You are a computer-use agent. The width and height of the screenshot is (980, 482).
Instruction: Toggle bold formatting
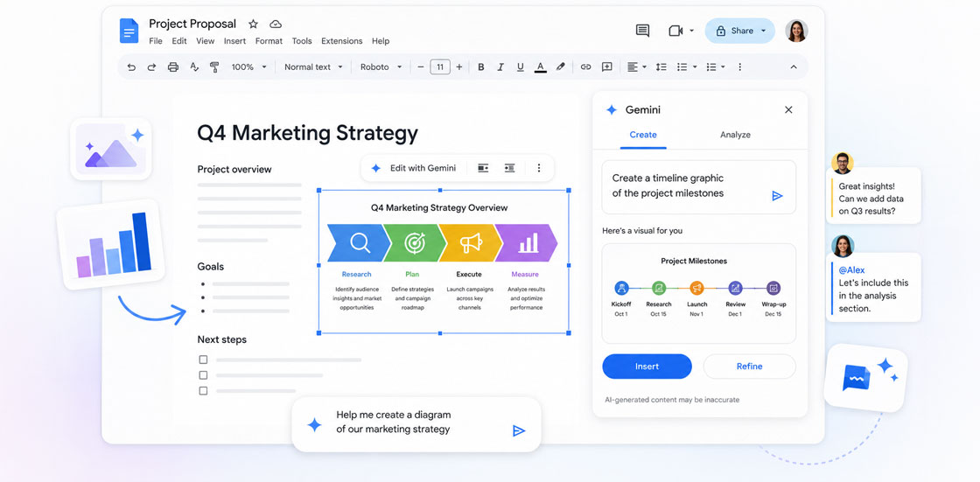[480, 66]
